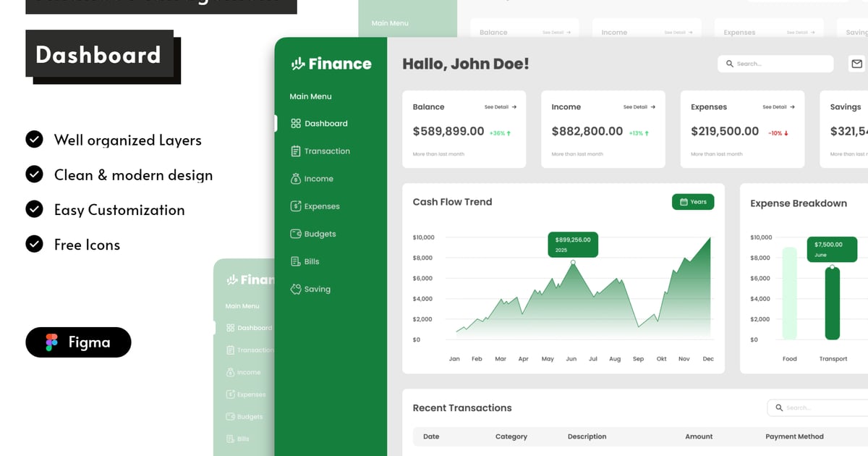Click the Figma logo badge

tap(78, 342)
